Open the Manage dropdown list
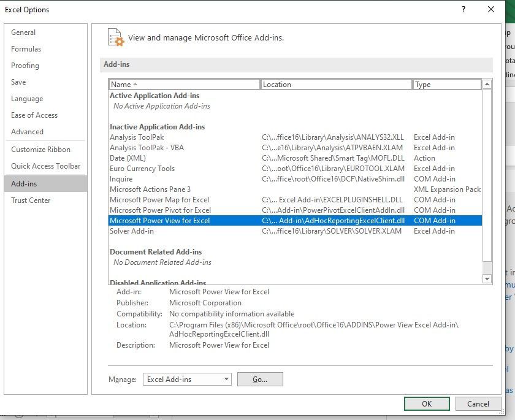The height and width of the screenshot is (420, 515). click(x=187, y=380)
